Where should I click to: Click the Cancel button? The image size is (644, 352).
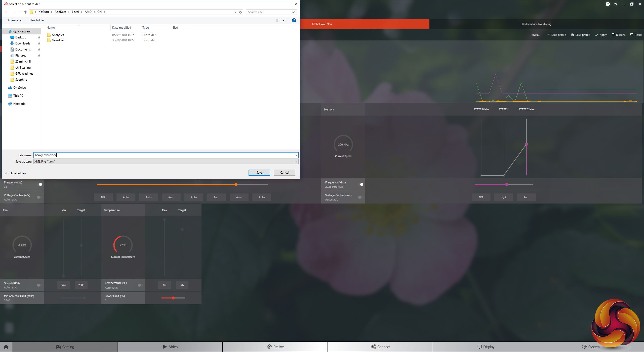(x=284, y=173)
